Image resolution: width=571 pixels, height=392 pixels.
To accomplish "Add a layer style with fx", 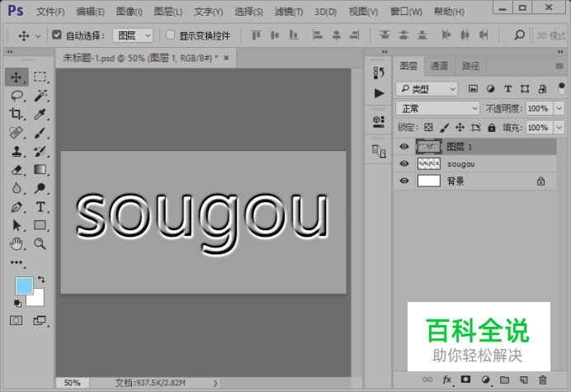I will tap(447, 380).
